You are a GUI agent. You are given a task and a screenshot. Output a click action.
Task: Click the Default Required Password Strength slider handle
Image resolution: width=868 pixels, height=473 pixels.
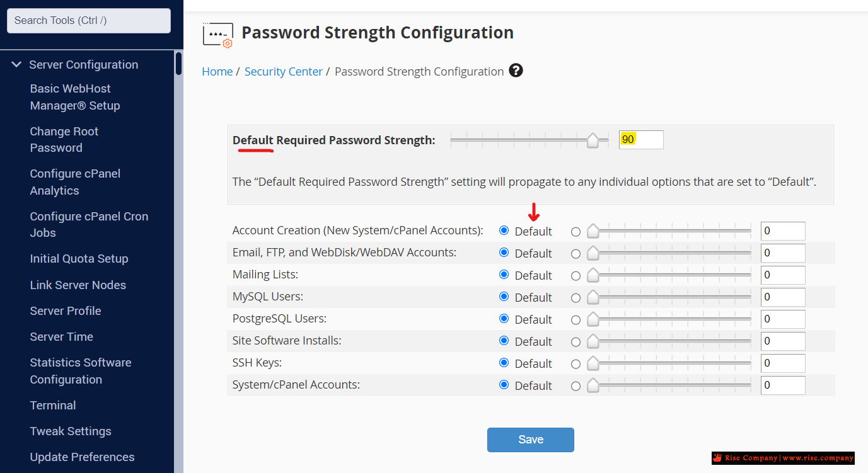point(593,140)
